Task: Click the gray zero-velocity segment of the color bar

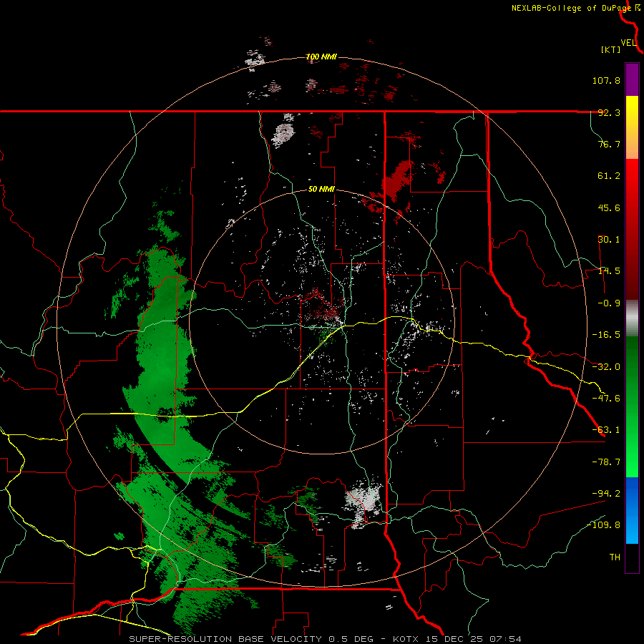Action: [x=632, y=318]
